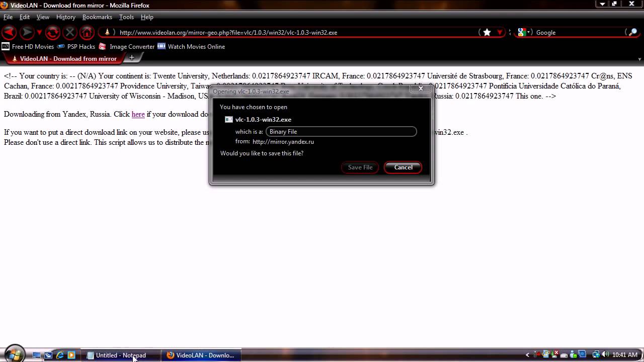Open the Help menu

pyautogui.click(x=147, y=17)
